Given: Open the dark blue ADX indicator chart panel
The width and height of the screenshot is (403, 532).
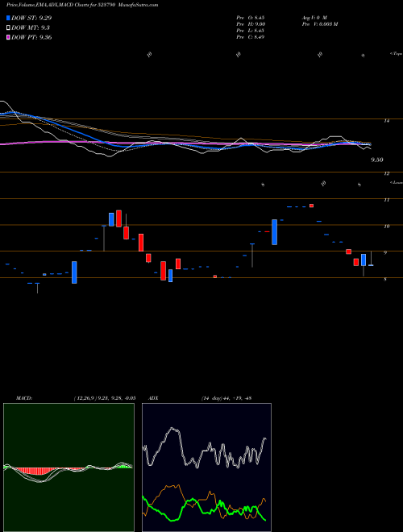Looking at the screenshot, I should (x=206, y=468).
